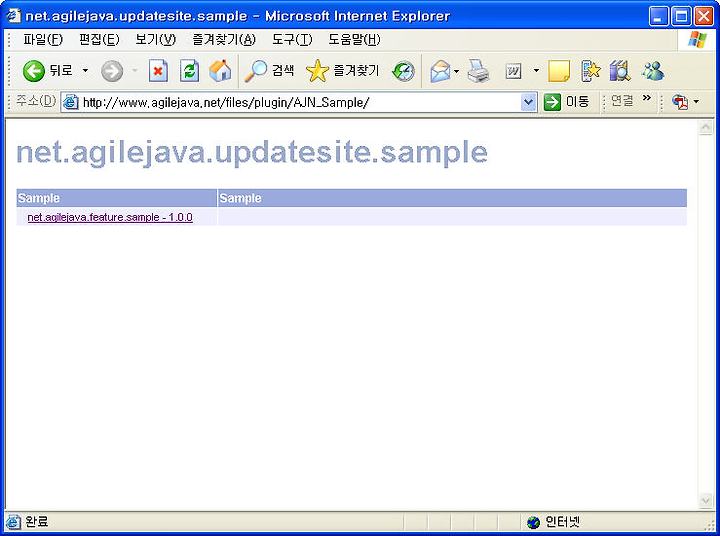Minimize the Internet Explorer window
Screen dimensions: 720x536
point(659,17)
